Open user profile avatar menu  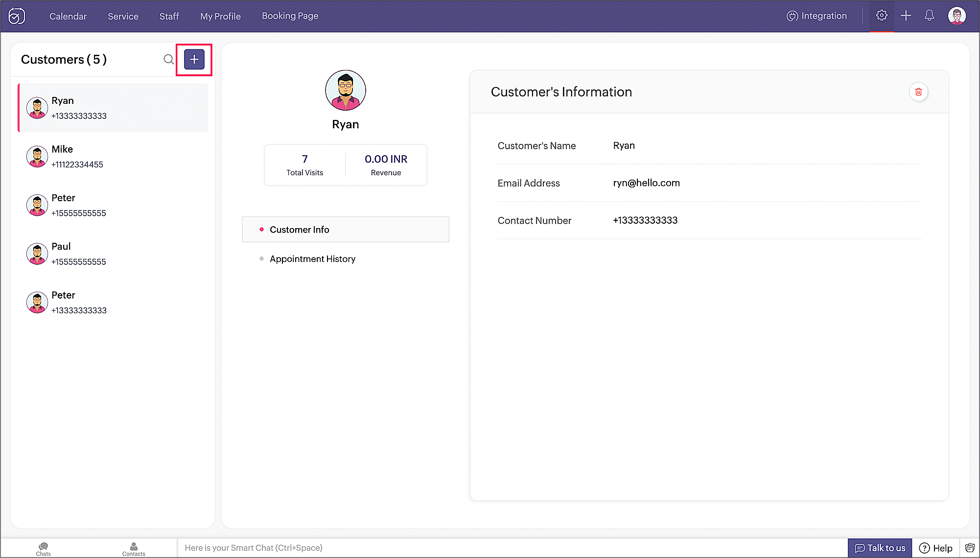957,16
